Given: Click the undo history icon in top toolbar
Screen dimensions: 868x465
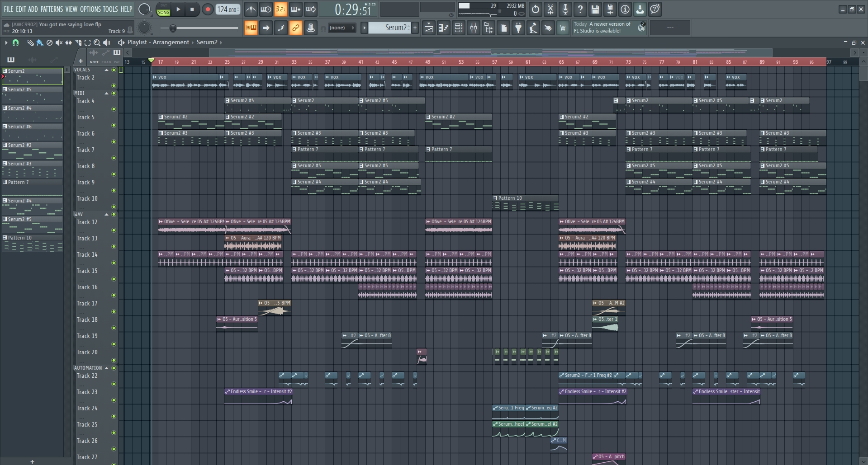Looking at the screenshot, I should tap(536, 9).
